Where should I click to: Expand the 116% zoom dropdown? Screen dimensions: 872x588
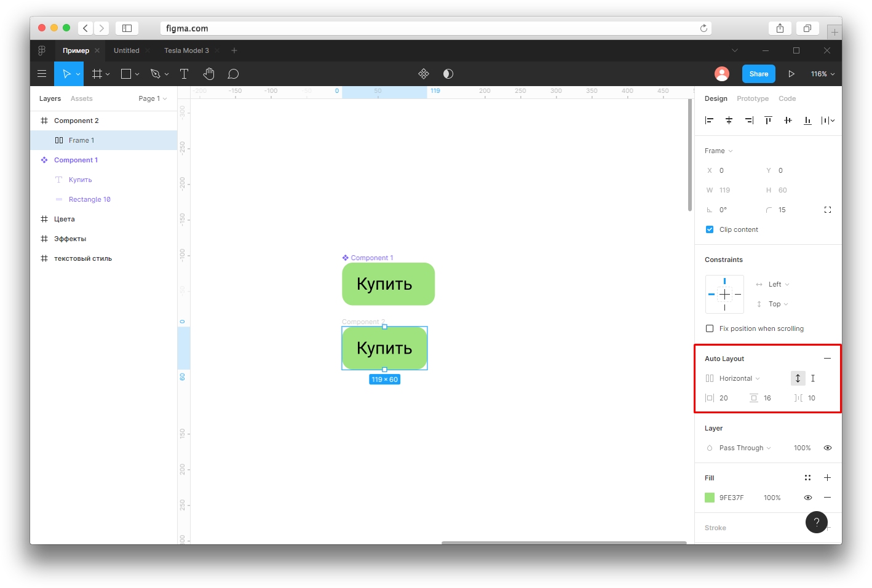point(823,74)
